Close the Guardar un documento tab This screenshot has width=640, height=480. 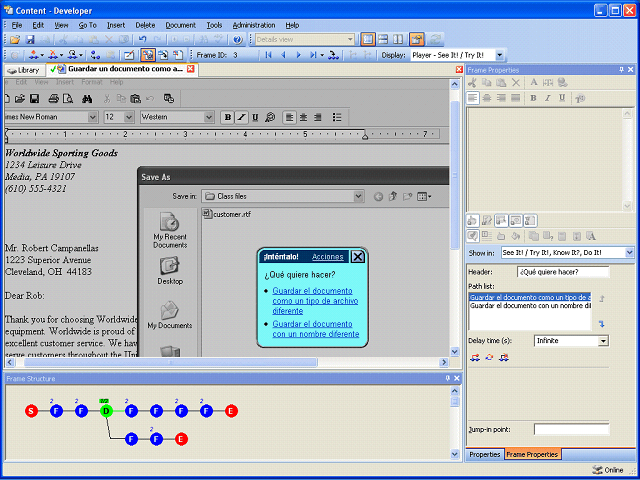pos(191,69)
